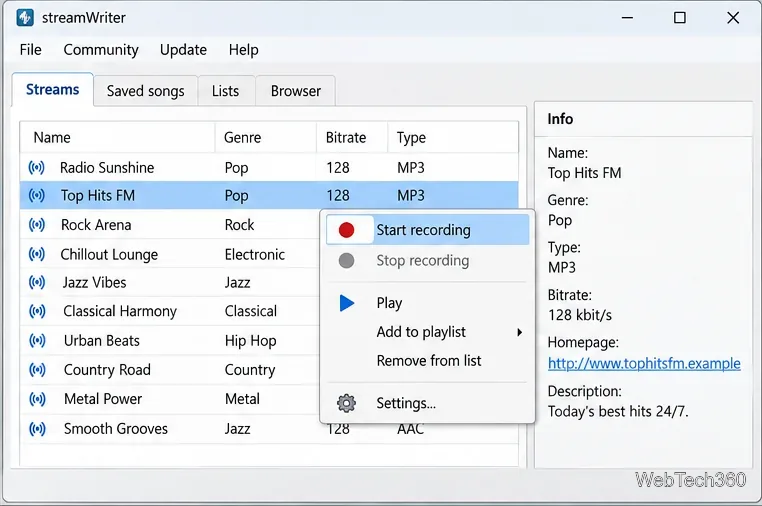Click the broadcast icon beside Rock Arena
Screen dimensions: 762x506
click(x=36, y=225)
